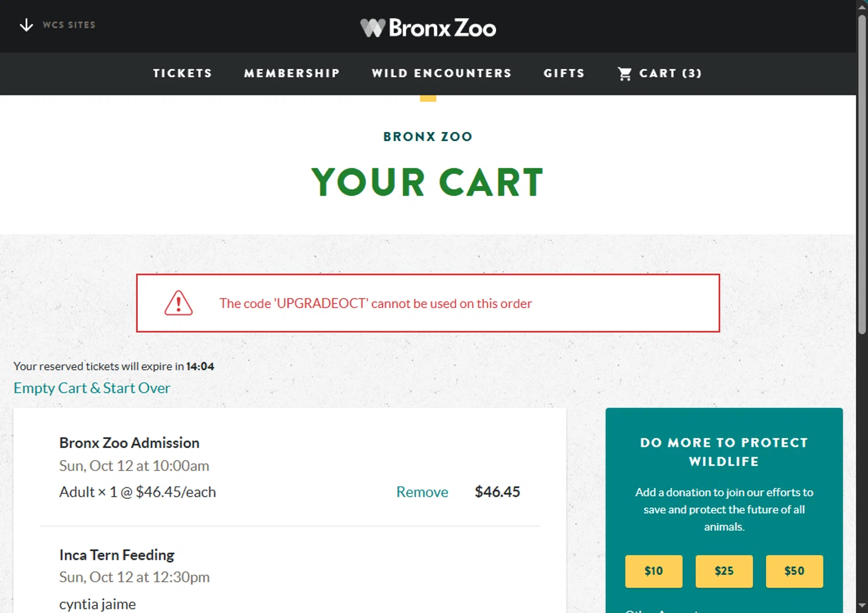Open Cart (3) link
This screenshot has height=613, width=868.
click(x=670, y=74)
